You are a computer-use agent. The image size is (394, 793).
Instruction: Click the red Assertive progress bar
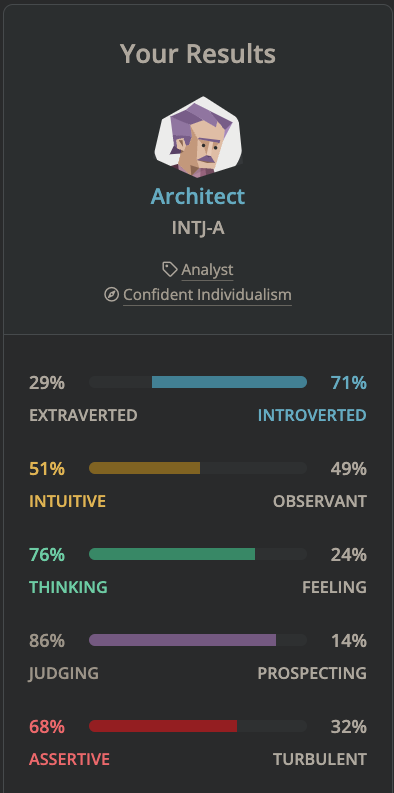click(163, 726)
